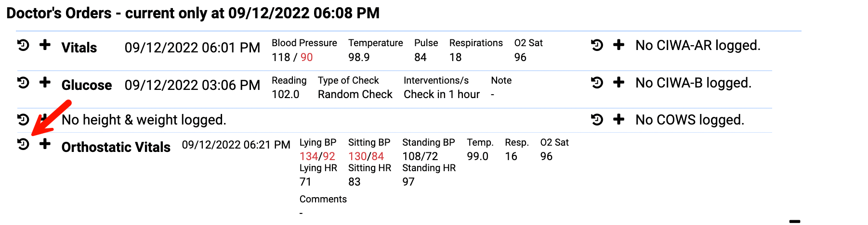Show COWS history
The width and height of the screenshot is (868, 225).
pos(597,119)
